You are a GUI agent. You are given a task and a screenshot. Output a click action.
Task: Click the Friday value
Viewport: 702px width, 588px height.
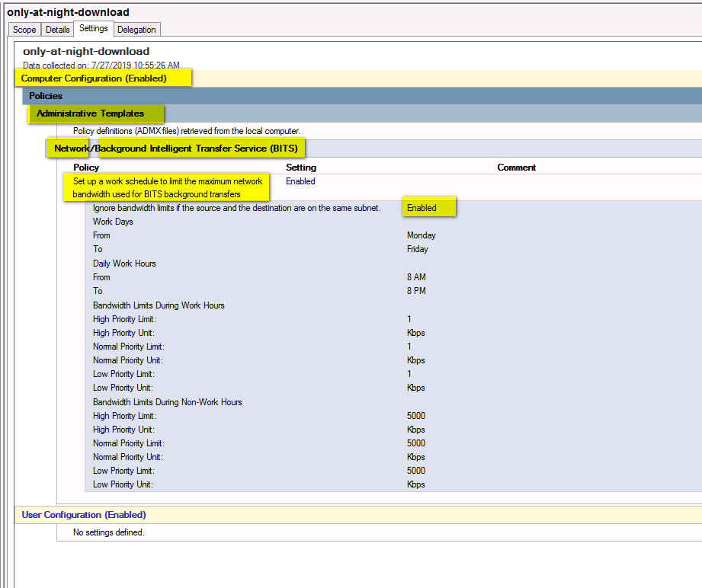417,249
